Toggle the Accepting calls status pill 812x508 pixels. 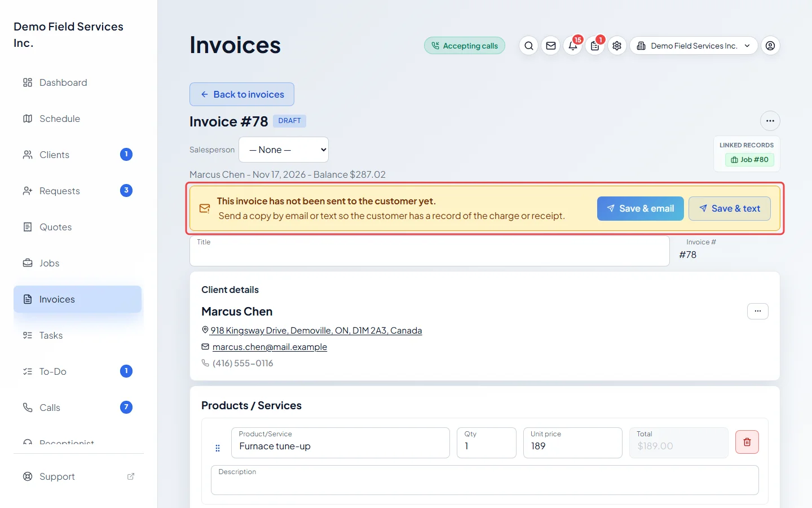(465, 46)
